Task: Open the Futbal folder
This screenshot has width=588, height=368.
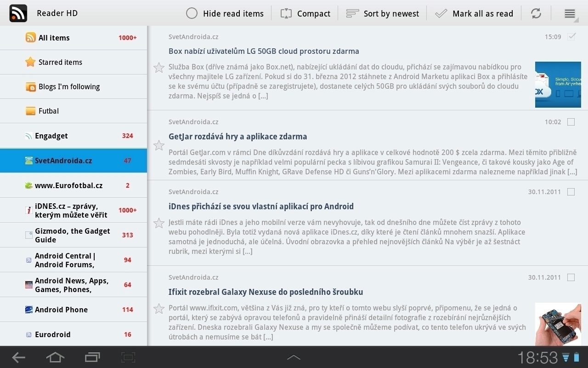Action: pos(73,111)
